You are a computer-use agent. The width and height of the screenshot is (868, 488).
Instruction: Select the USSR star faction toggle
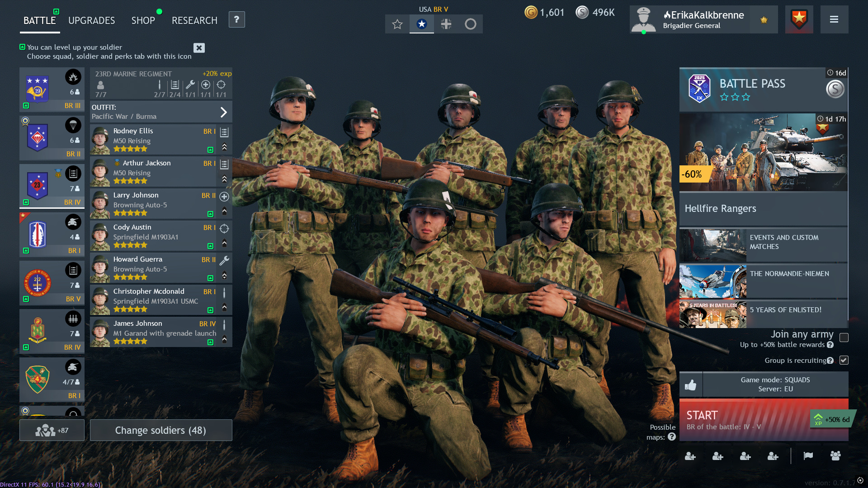click(x=397, y=24)
